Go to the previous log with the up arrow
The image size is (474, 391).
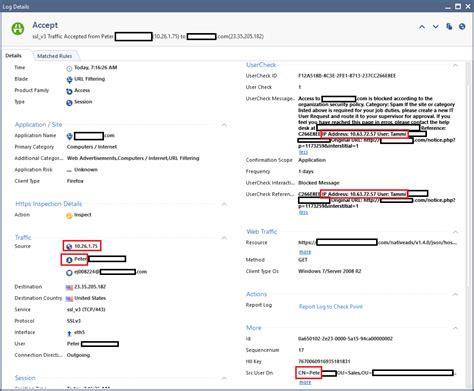click(x=422, y=27)
